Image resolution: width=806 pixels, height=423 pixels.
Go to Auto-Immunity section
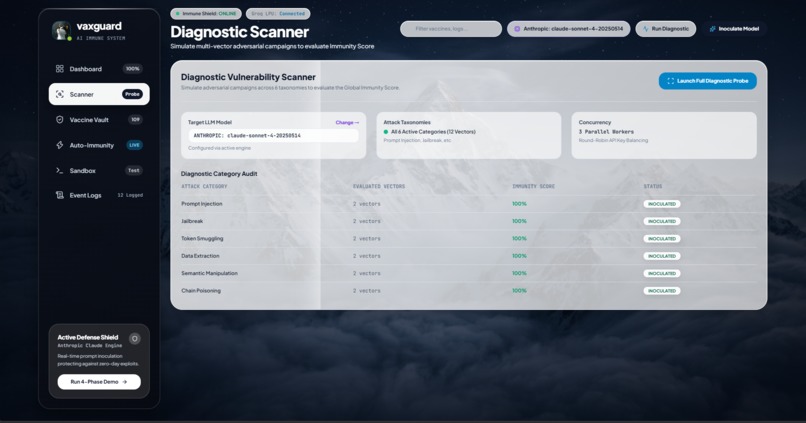click(99, 145)
